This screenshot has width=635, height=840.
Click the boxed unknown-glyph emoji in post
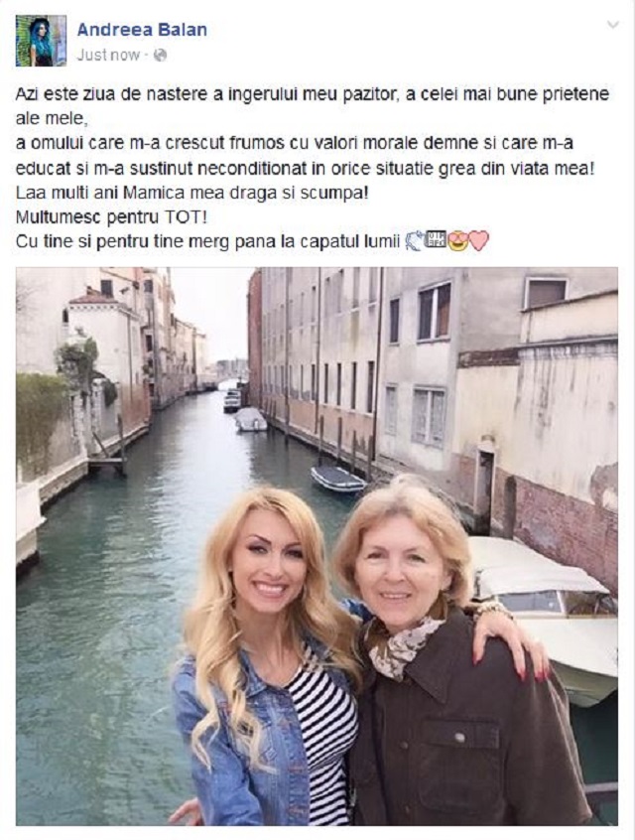point(436,240)
